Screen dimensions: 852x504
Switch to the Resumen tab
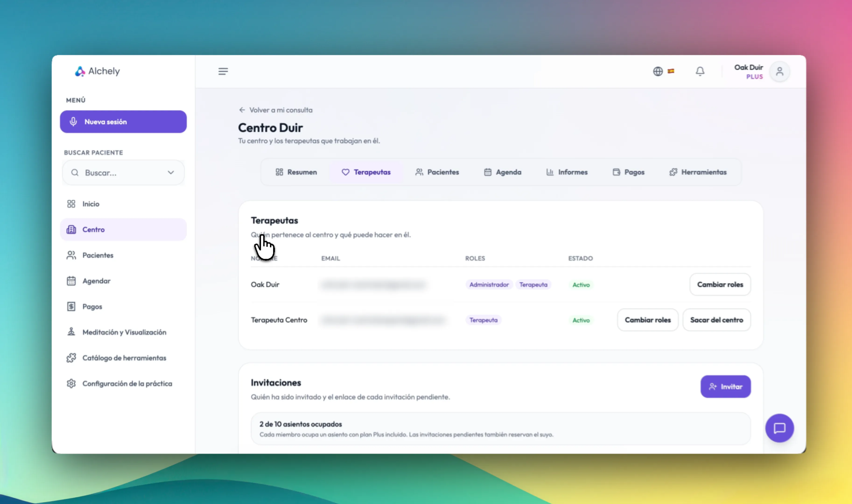coord(296,172)
